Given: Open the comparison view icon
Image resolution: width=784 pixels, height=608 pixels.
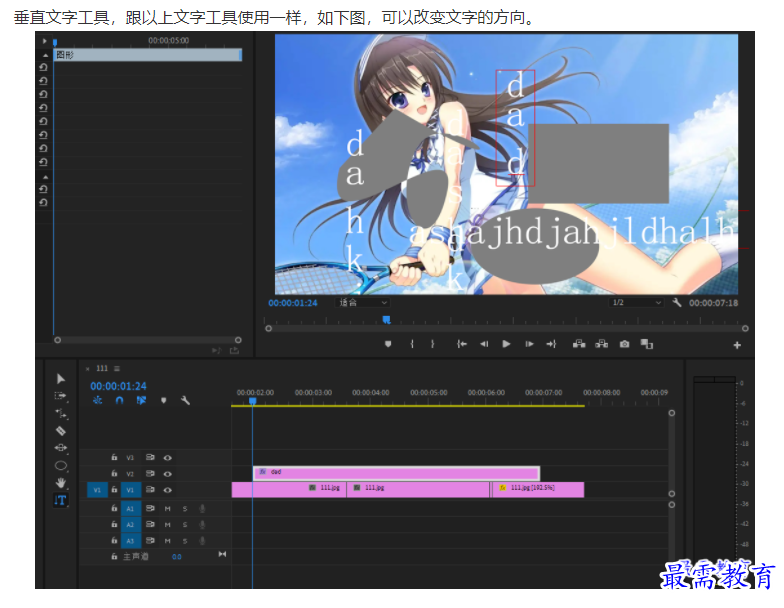Looking at the screenshot, I should pos(647,344).
